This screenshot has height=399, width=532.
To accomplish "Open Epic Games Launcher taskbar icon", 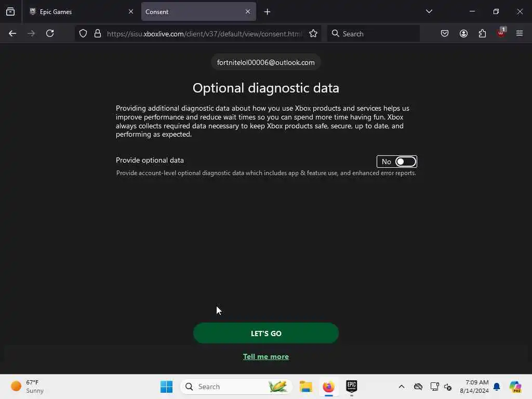I will pyautogui.click(x=352, y=387).
